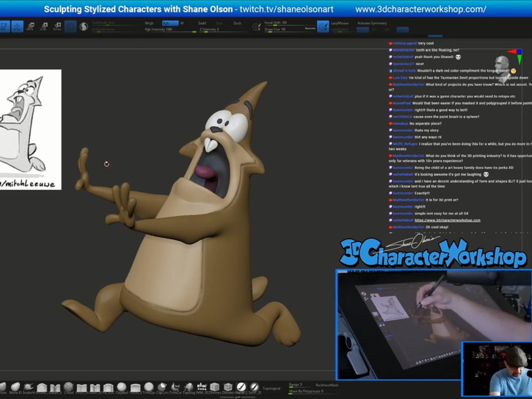Activate the Draw mode button
This screenshot has height=399, width=532.
(17, 27)
